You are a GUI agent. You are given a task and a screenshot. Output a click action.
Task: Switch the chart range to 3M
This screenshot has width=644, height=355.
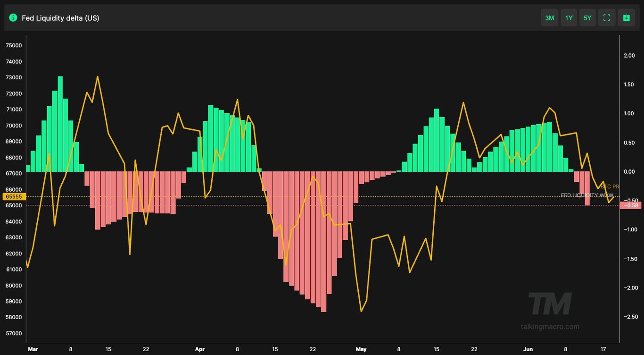coord(549,18)
